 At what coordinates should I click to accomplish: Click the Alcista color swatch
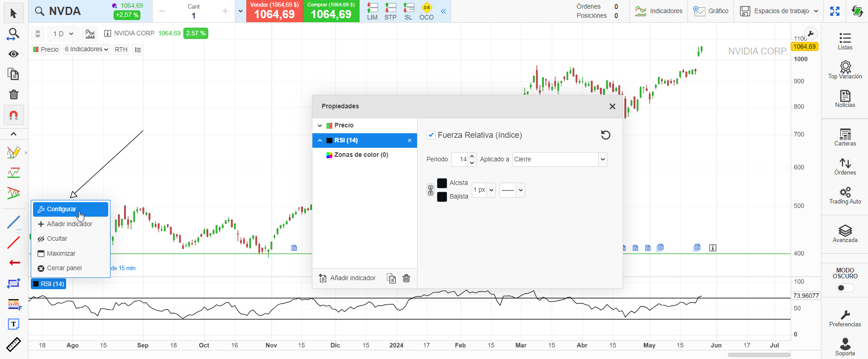click(442, 183)
